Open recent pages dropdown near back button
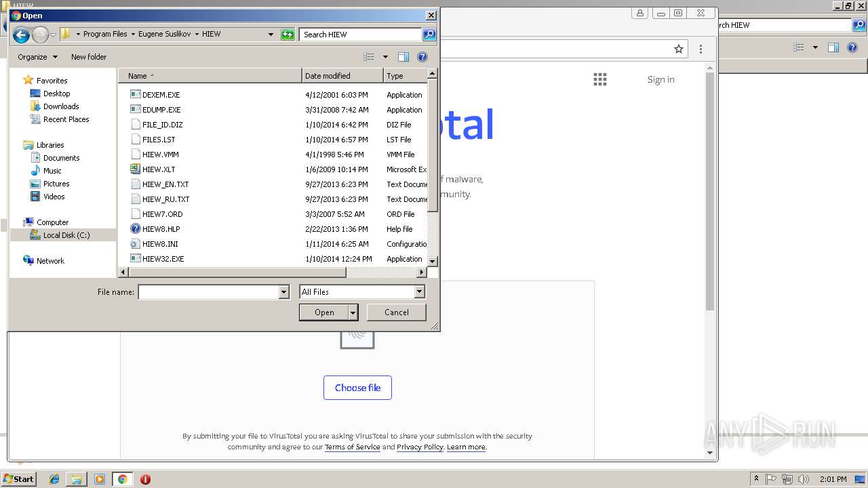The height and width of the screenshot is (488, 868). (53, 35)
